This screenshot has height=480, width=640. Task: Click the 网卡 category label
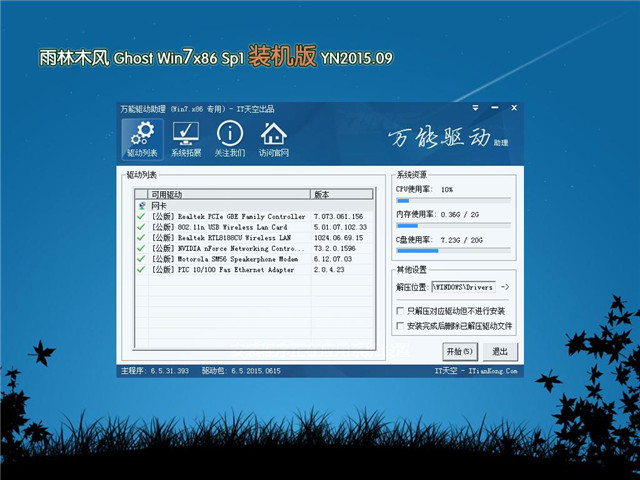click(x=159, y=206)
